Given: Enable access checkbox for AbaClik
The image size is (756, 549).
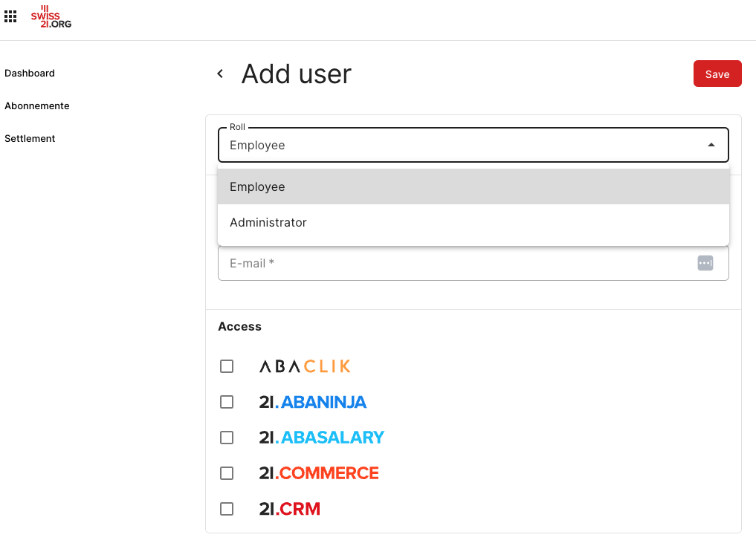Looking at the screenshot, I should pos(227,366).
